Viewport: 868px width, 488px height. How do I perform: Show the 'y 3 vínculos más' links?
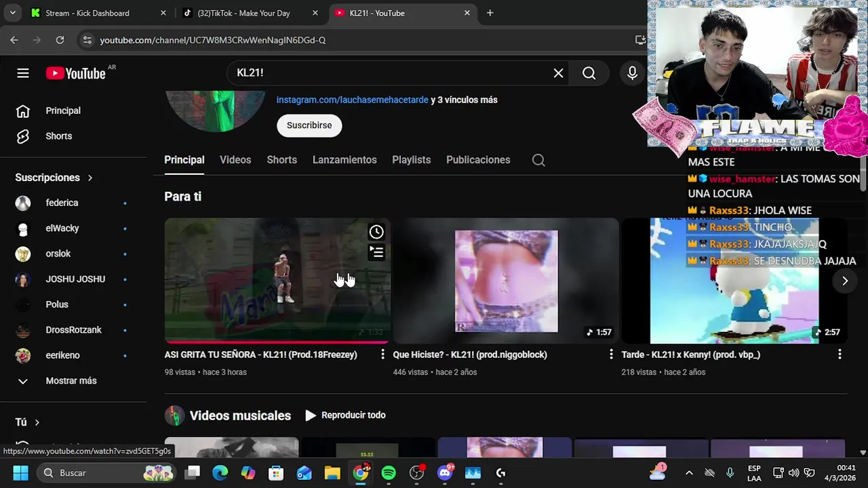(x=465, y=100)
